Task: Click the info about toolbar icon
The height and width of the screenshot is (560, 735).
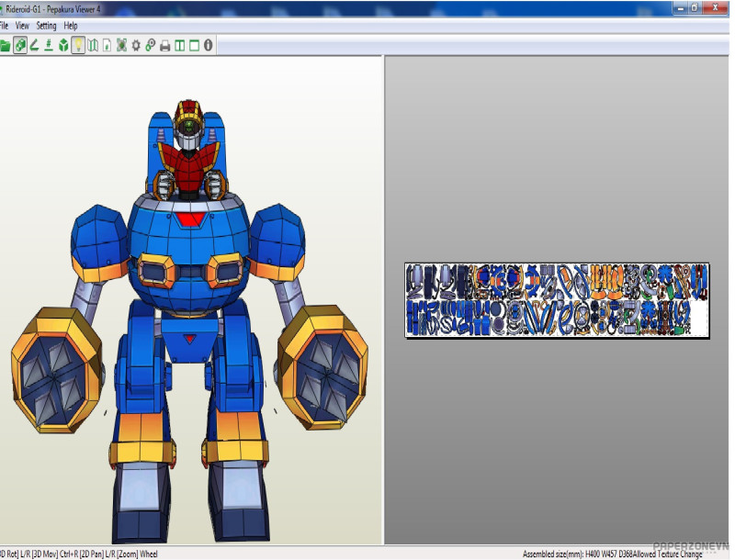Action: tap(209, 45)
